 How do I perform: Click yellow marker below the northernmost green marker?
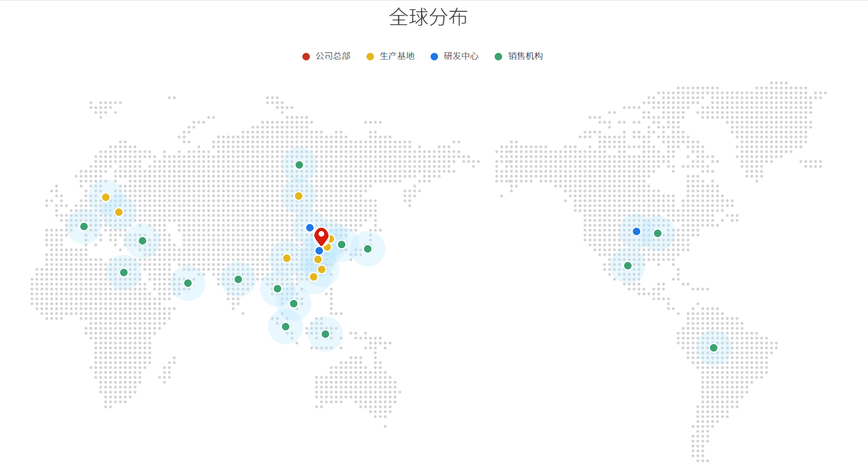299,196
